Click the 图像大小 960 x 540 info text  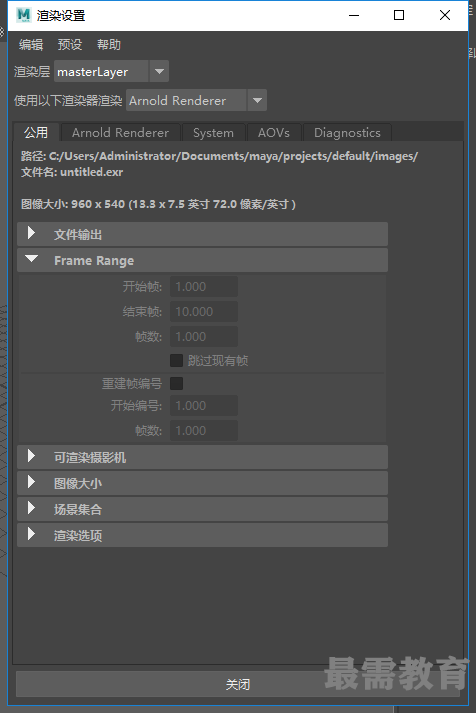[158, 204]
